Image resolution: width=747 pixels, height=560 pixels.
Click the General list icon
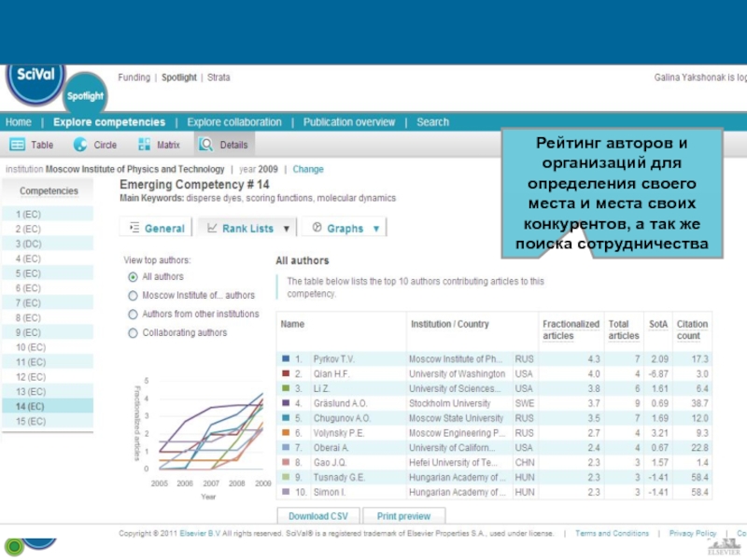click(x=134, y=228)
